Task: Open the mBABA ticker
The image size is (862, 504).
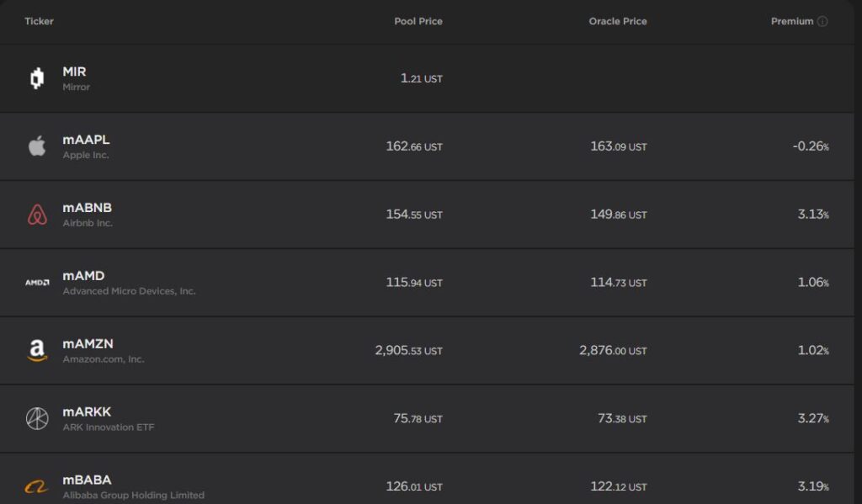Action: pyautogui.click(x=87, y=480)
